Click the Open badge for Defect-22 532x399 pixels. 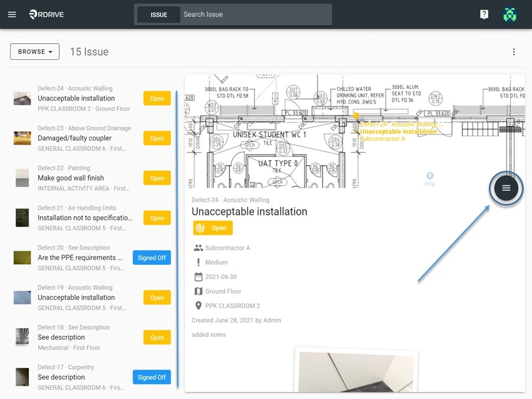point(157,178)
